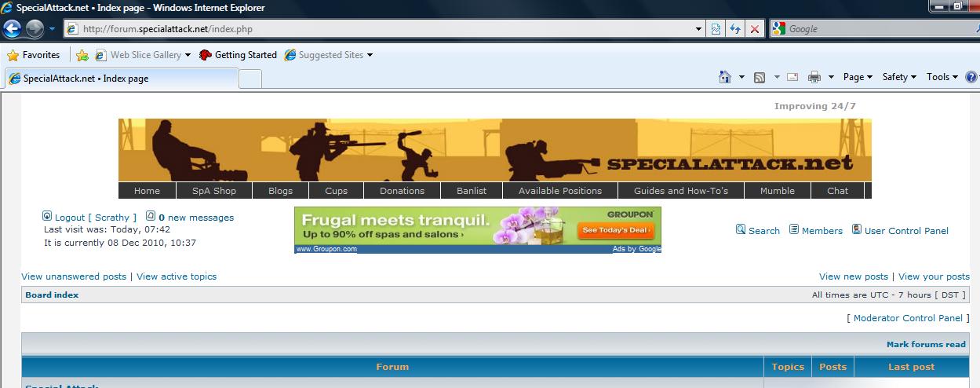Click the members list icon

[794, 229]
